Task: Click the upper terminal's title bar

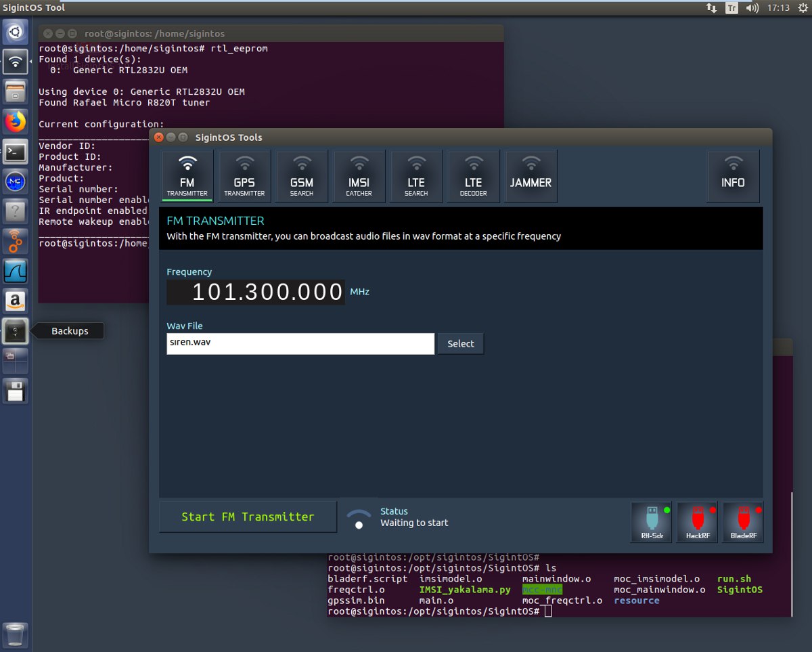Action: click(x=271, y=33)
